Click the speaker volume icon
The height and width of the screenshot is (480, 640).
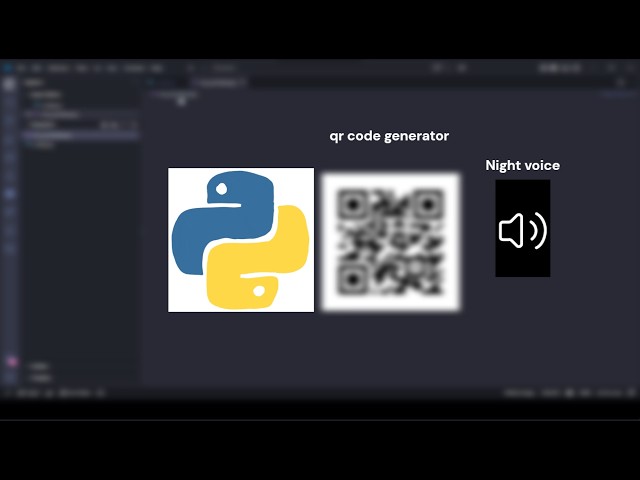click(523, 229)
